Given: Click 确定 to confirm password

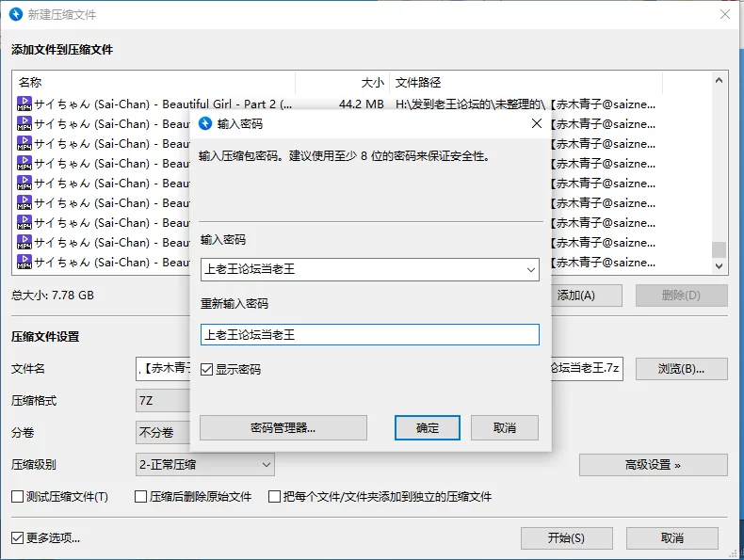Looking at the screenshot, I should click(x=428, y=427).
